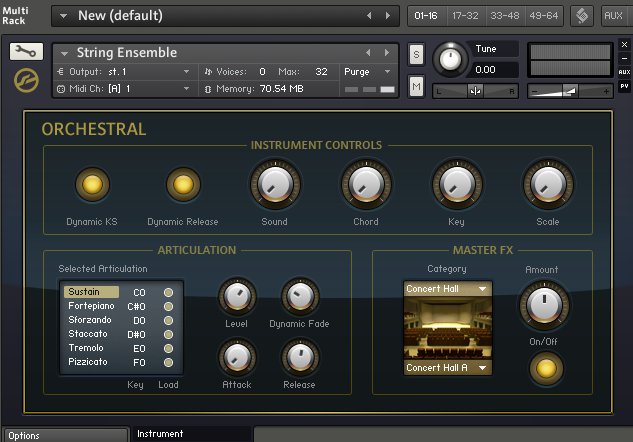
Task: Select next multi with the right arrow
Action: (388, 16)
